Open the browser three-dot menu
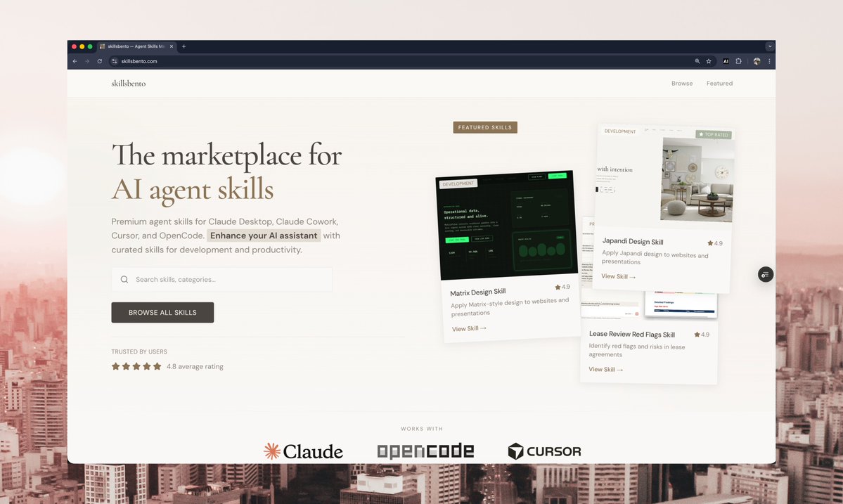This screenshot has height=504, width=843. [x=768, y=61]
